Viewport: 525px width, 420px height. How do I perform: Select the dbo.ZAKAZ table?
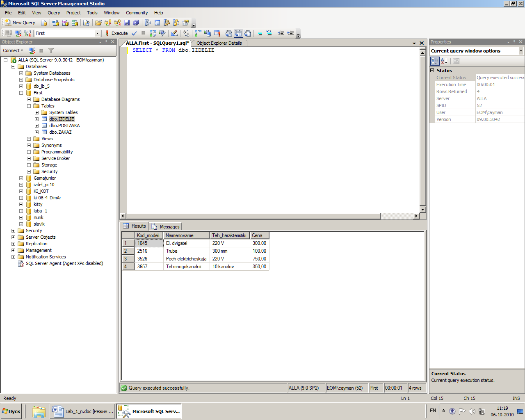coord(60,132)
